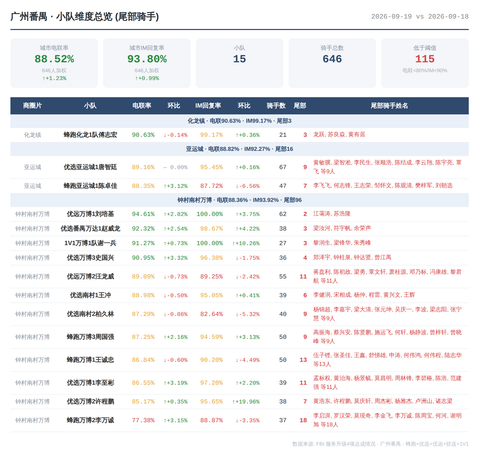
Task: Click the ↑+1.23% change under 88.52%
Action: tap(54, 78)
